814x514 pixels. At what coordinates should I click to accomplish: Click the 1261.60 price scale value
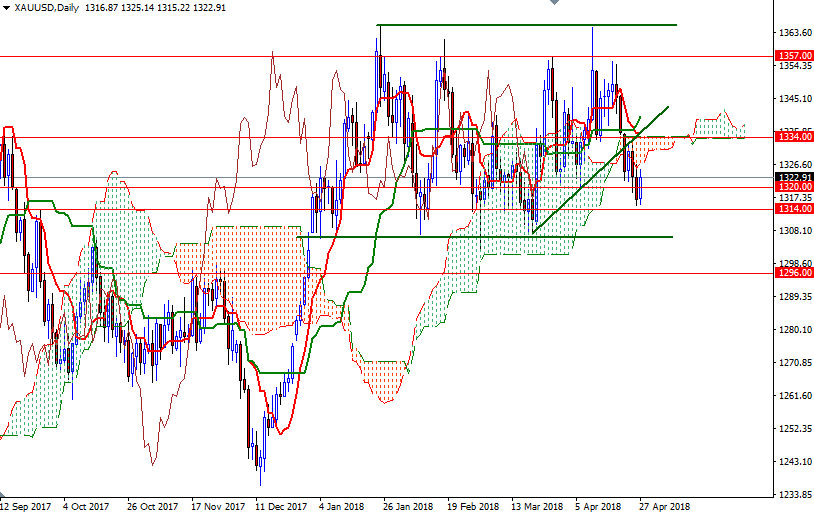pos(795,396)
